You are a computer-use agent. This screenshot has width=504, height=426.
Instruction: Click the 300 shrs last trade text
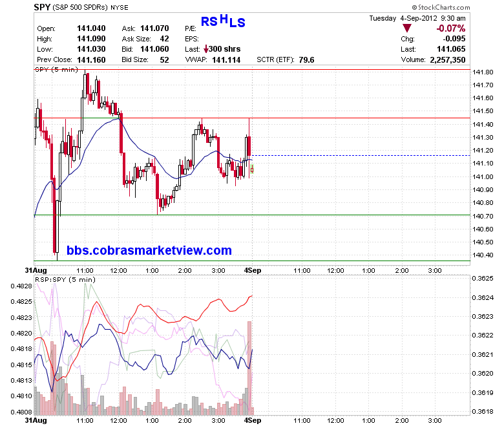click(x=224, y=49)
